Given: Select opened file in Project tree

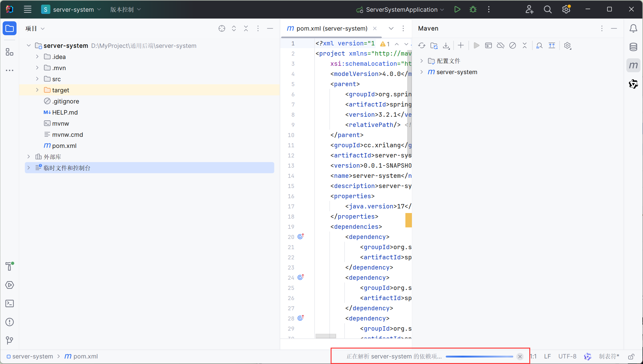Looking at the screenshot, I should point(222,28).
